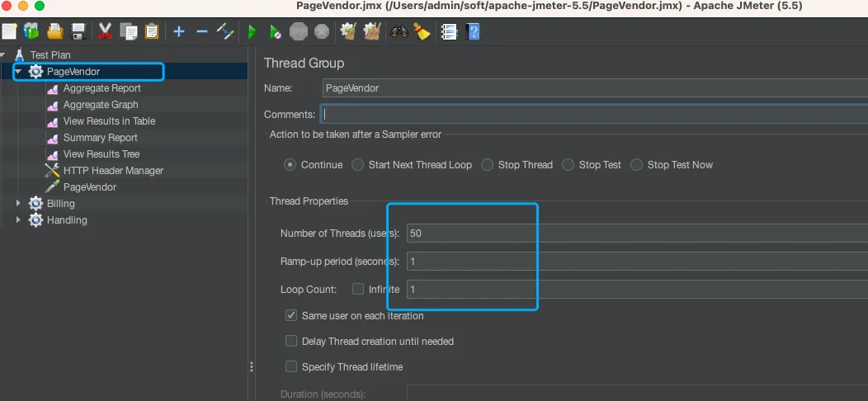Select the Handling thread group

pyautogui.click(x=67, y=219)
